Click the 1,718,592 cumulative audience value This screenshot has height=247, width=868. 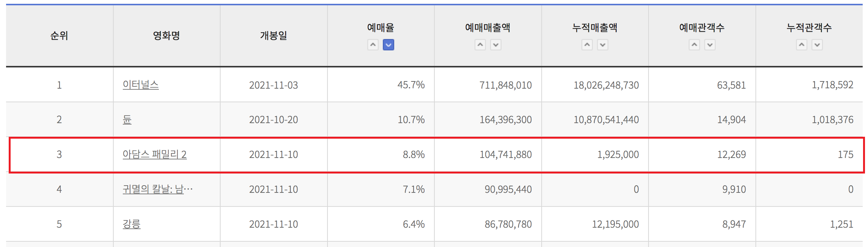[x=833, y=85]
